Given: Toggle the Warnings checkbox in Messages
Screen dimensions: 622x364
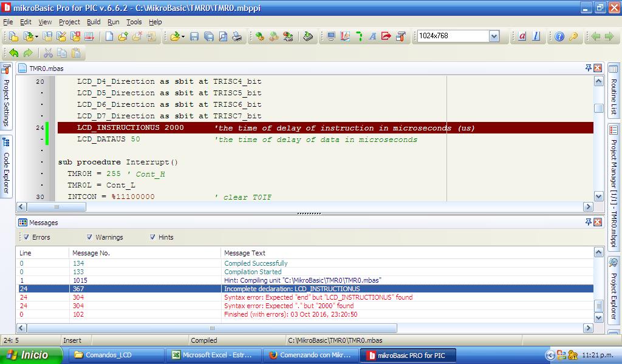Looking at the screenshot, I should point(89,237).
